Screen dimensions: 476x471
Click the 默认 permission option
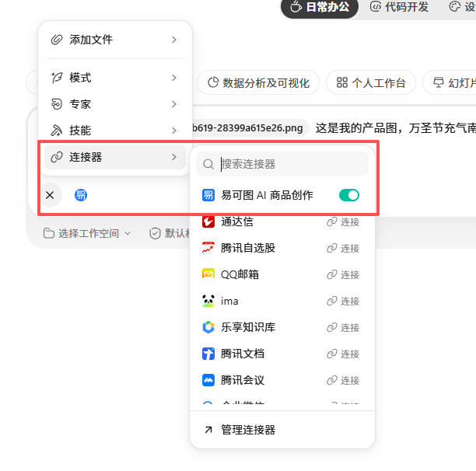click(170, 233)
